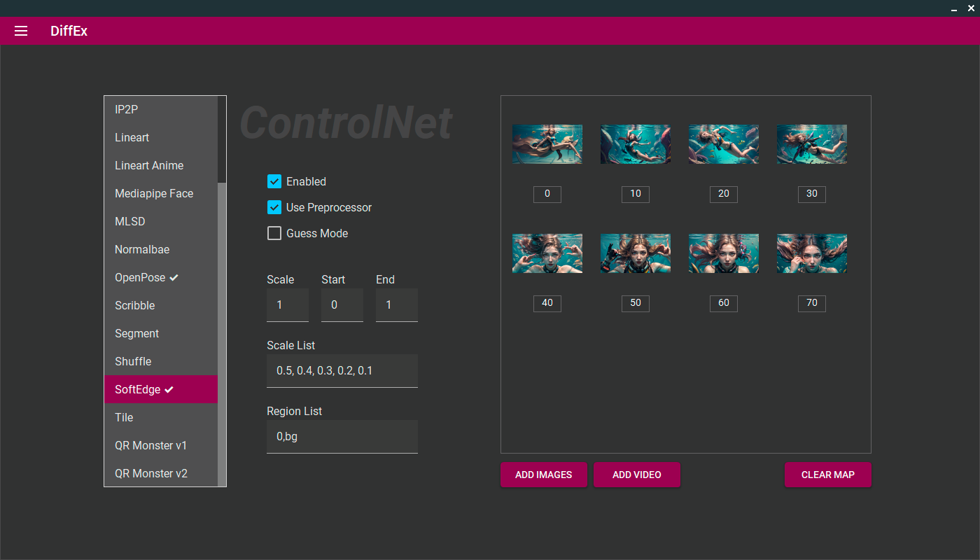Minimize the DiffEx window
The width and height of the screenshot is (980, 560).
[x=954, y=9]
